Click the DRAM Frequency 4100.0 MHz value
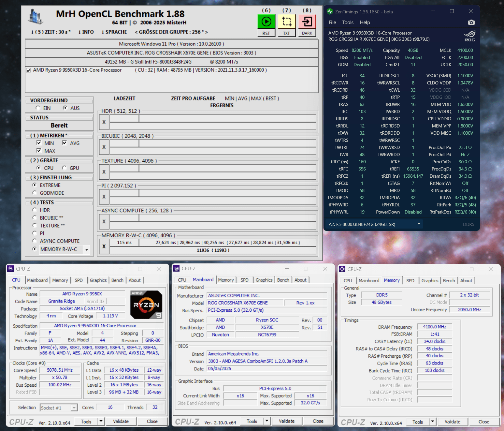 click(435, 327)
